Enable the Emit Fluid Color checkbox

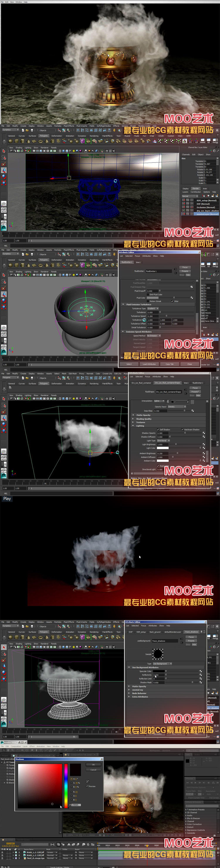(148, 294)
